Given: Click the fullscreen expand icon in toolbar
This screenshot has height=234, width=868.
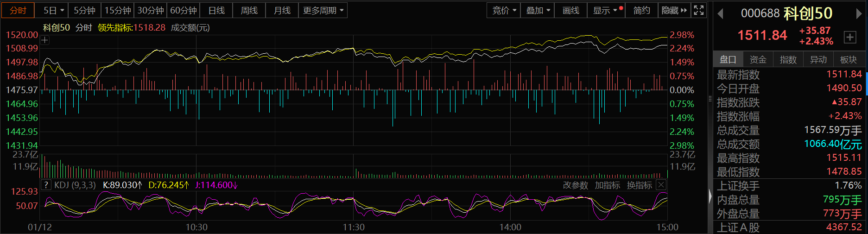Looking at the screenshot, I should (x=699, y=10).
